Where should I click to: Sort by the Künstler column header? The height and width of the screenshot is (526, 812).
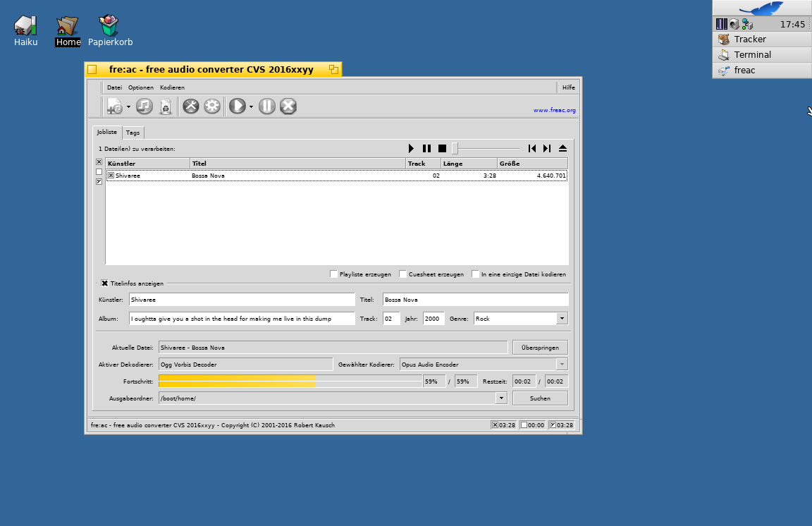point(147,164)
